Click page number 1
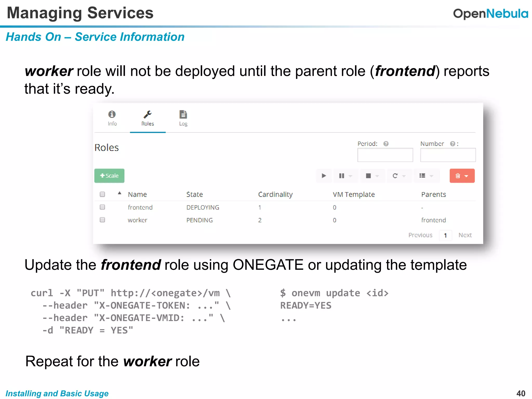This screenshot has height=399, width=532. pos(445,235)
